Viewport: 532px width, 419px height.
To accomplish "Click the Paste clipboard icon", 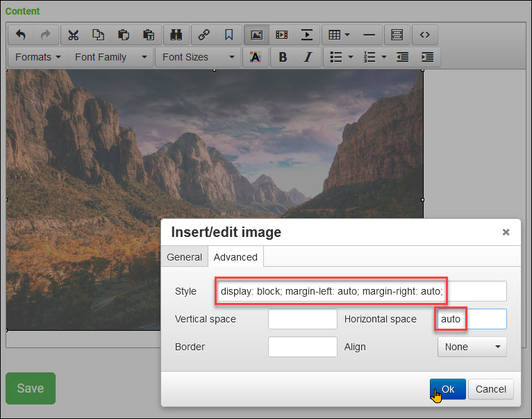I will point(124,35).
